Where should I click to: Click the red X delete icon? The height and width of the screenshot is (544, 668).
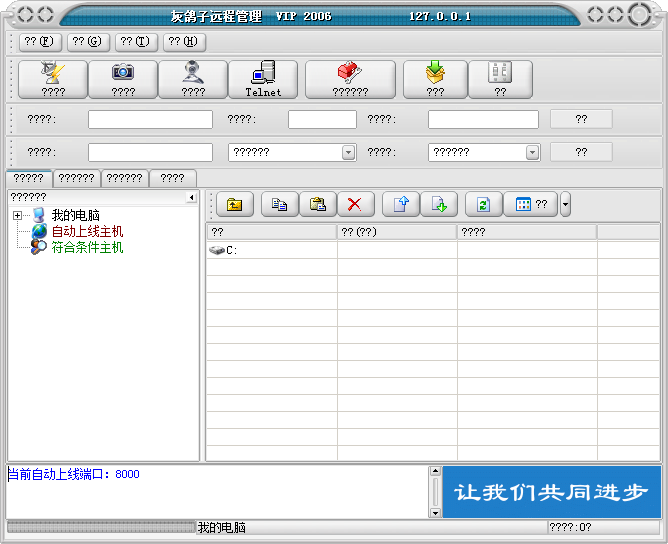pyautogui.click(x=354, y=204)
